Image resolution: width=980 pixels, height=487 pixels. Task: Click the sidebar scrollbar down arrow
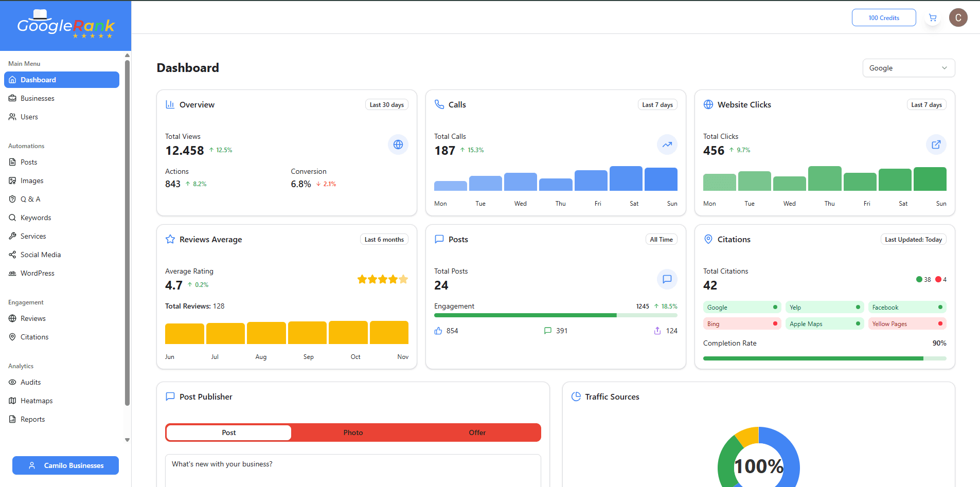click(x=127, y=440)
